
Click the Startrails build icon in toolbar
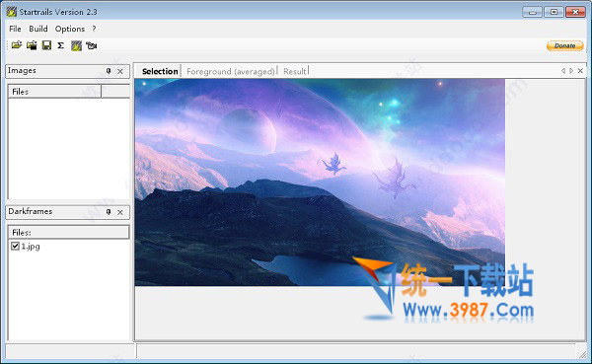point(76,45)
